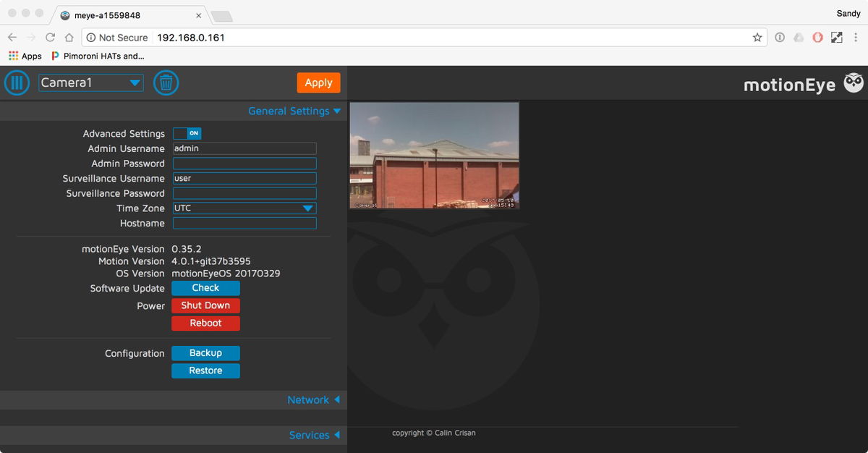Disable the Advanced Settings toggle
Viewport: 868px width, 453px height.
(187, 133)
